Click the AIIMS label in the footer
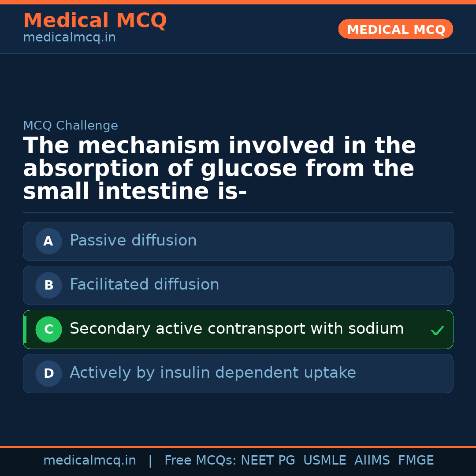Screen dimensions: 476x476 click(x=372, y=461)
